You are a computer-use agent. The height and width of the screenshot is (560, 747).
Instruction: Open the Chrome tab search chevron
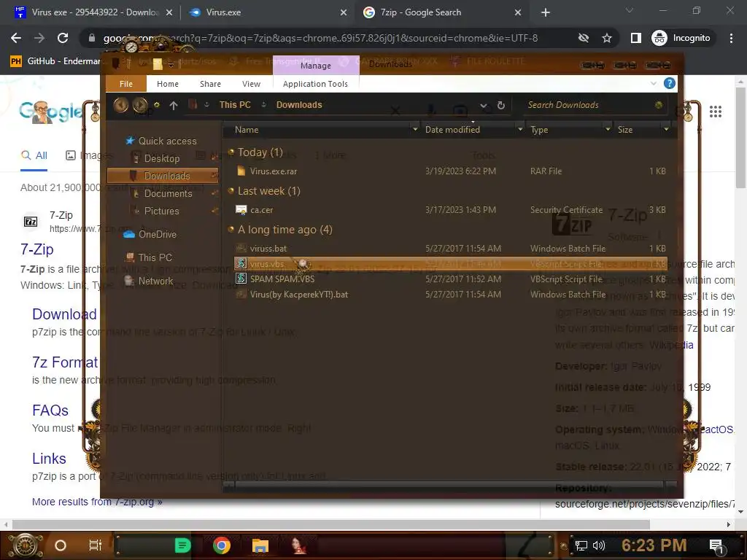(x=630, y=10)
